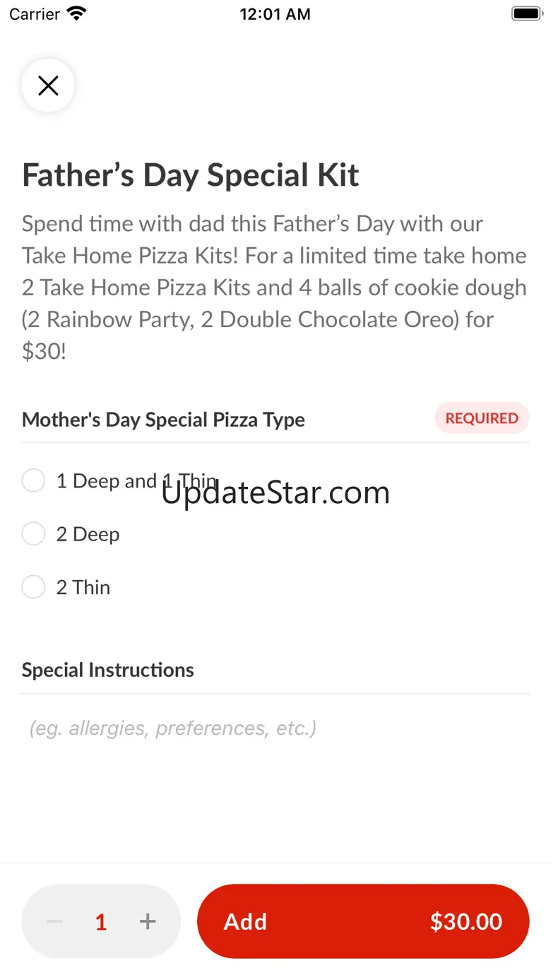The height and width of the screenshot is (980, 551).
Task: Tap the $30.00 price label
Action: [x=466, y=921]
